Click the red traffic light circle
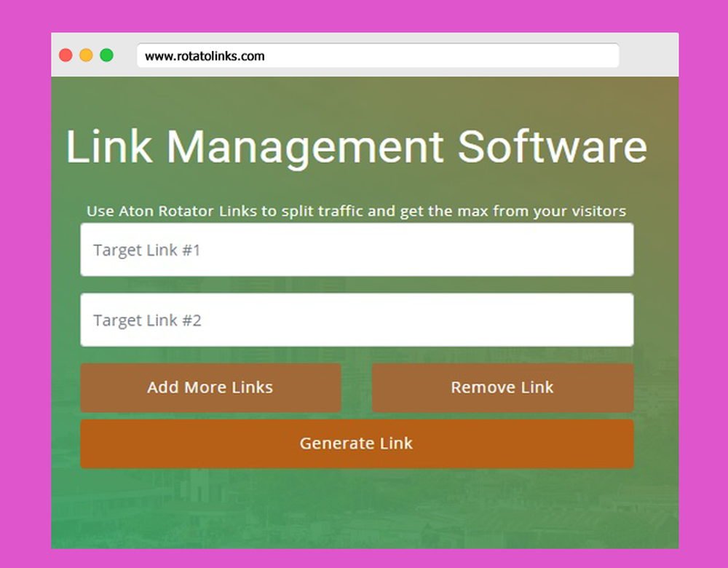 click(66, 55)
